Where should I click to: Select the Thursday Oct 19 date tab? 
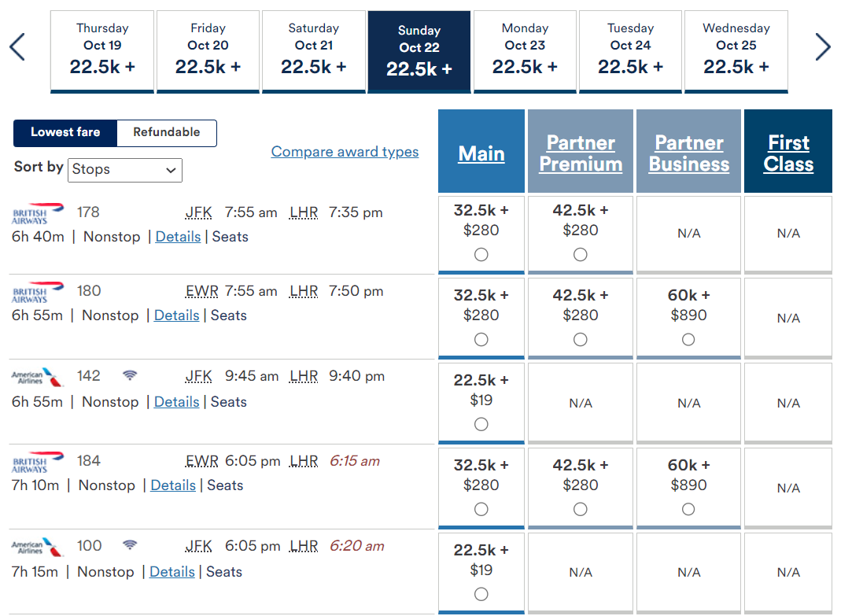click(x=101, y=51)
